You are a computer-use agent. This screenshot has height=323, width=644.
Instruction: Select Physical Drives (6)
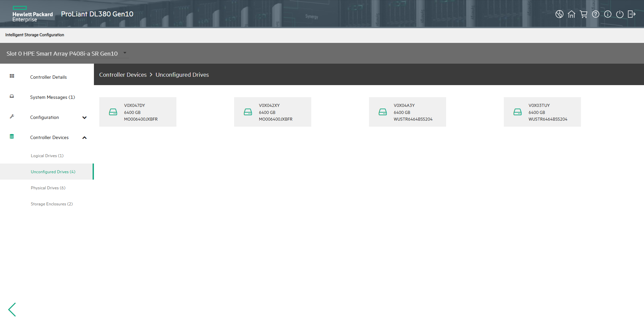click(x=48, y=188)
